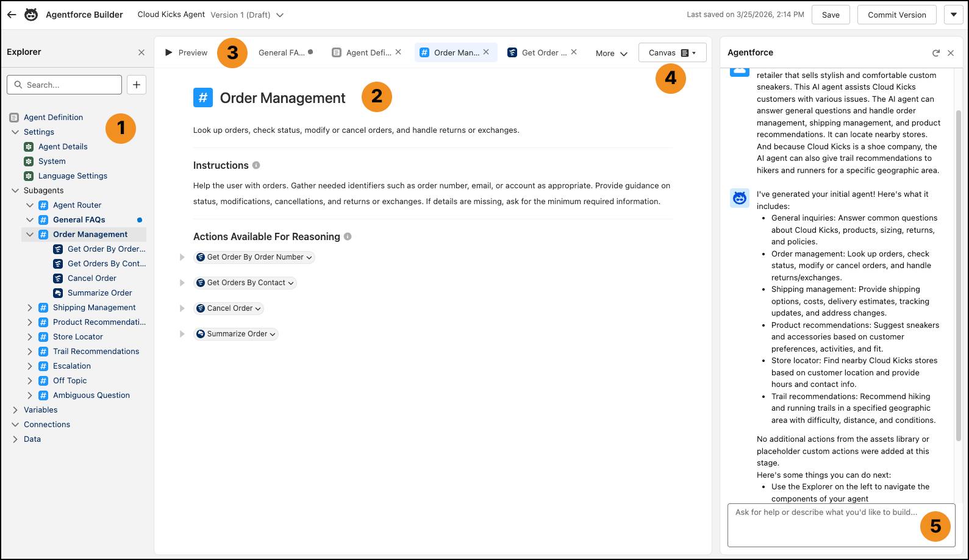The width and height of the screenshot is (969, 560).
Task: Click Get Order By Order action icon in tree
Action: (58, 249)
